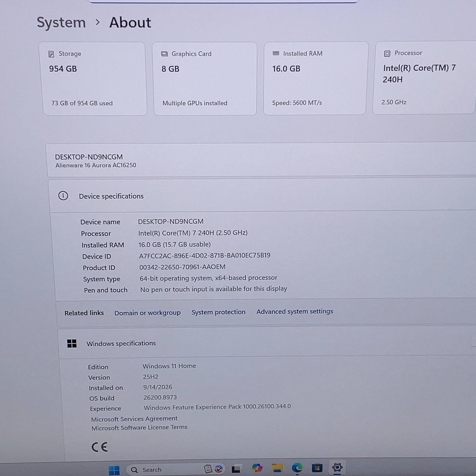Select Edition value Windows 11 Home
Image resolution: width=476 pixels, height=476 pixels.
[169, 366]
